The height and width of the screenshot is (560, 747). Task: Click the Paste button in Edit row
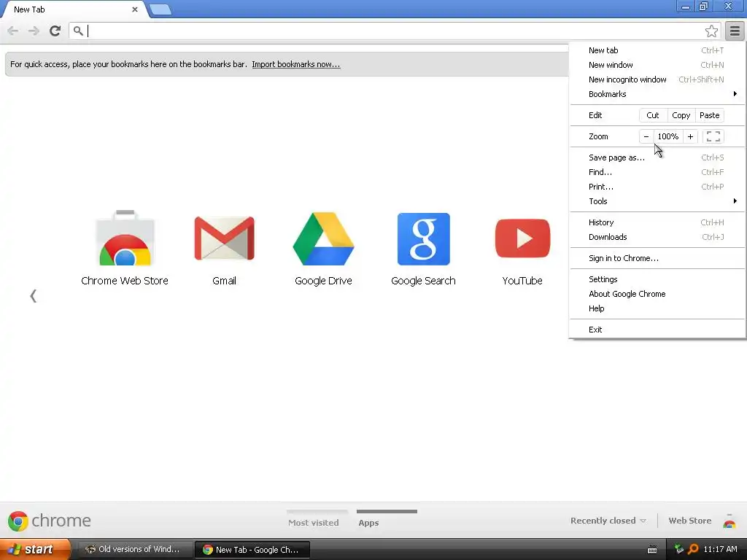click(709, 115)
